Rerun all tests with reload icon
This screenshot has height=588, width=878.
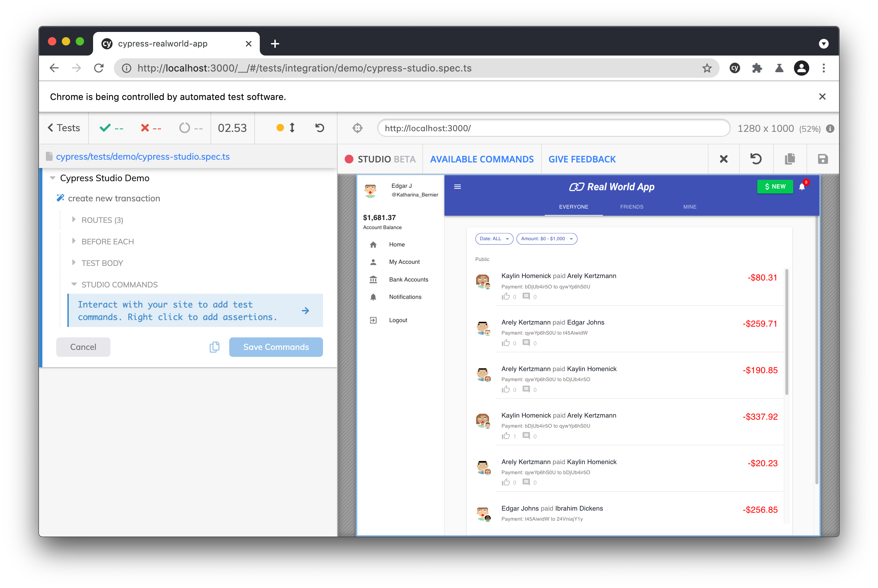pyautogui.click(x=320, y=128)
